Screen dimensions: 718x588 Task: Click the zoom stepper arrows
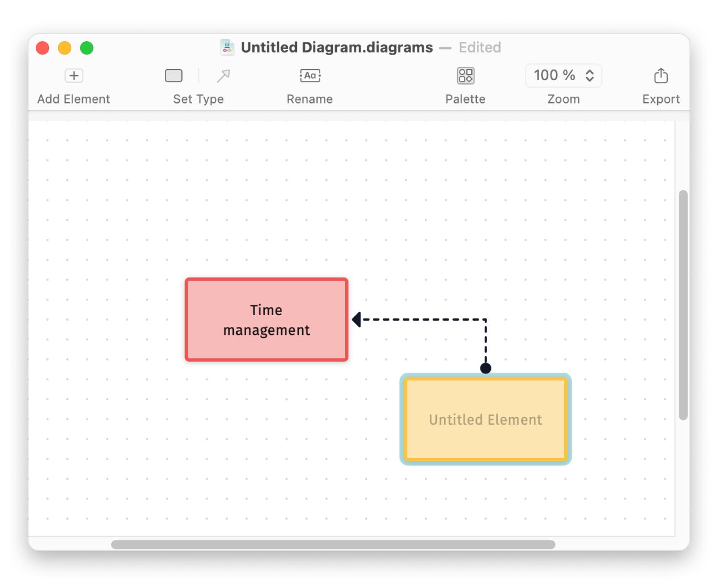(590, 75)
